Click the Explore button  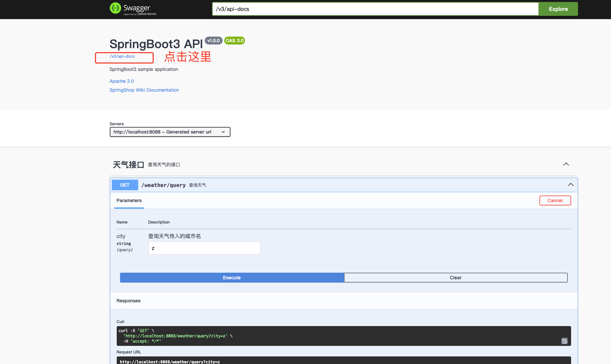click(x=558, y=9)
